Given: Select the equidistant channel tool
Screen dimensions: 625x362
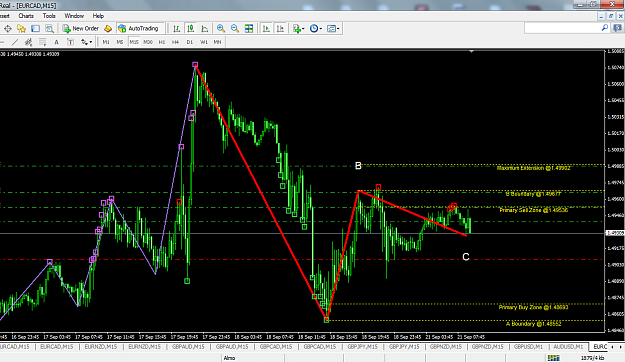Looking at the screenshot, I should pyautogui.click(x=28, y=42).
